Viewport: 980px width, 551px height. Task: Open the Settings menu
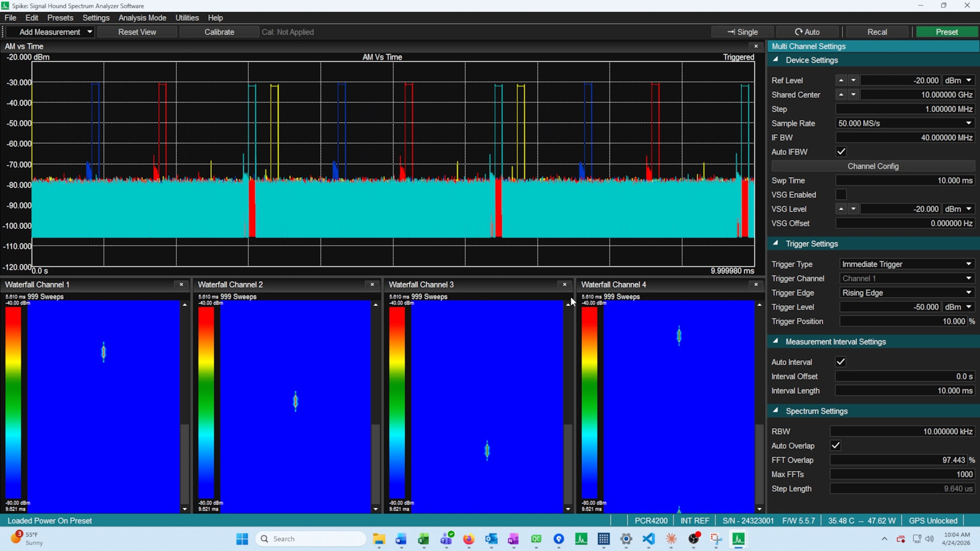point(96,18)
